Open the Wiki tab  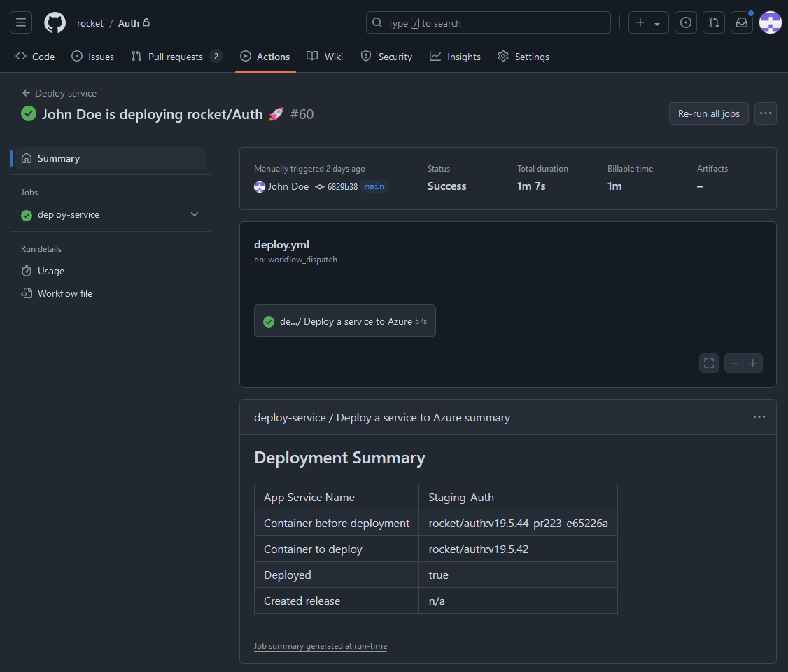click(325, 57)
